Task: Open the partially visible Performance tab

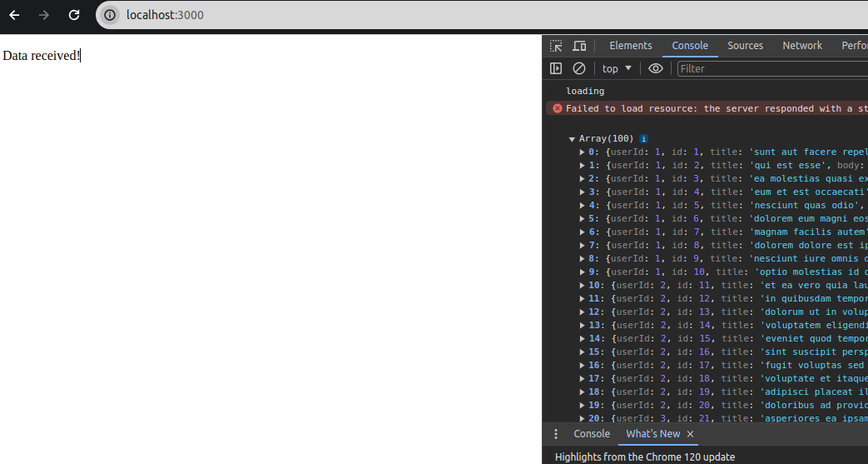Action: (854, 46)
